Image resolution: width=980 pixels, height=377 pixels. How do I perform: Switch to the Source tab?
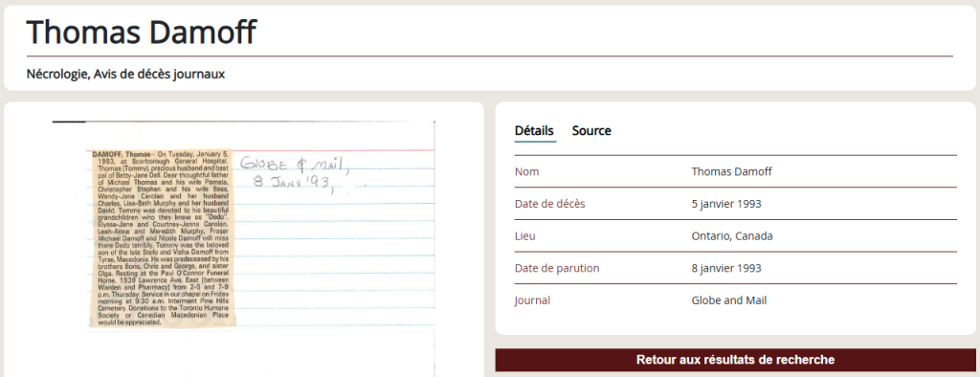tap(591, 131)
